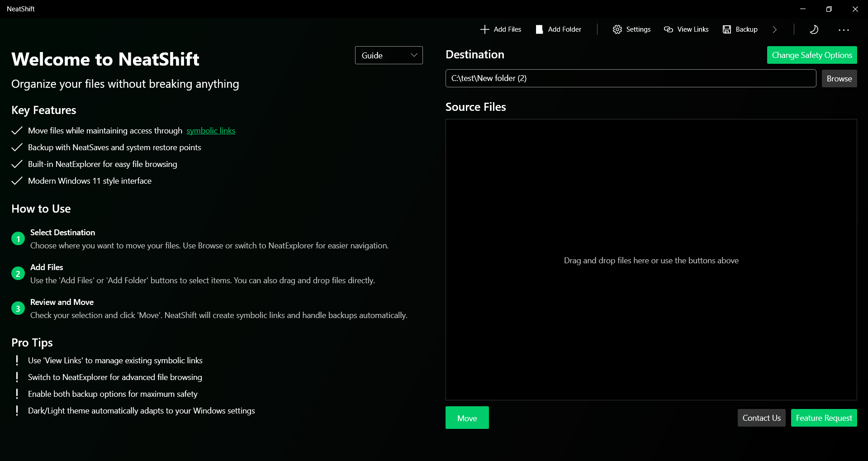Click the Feature Request button
Viewport: 868px width, 461px height.
824,418
